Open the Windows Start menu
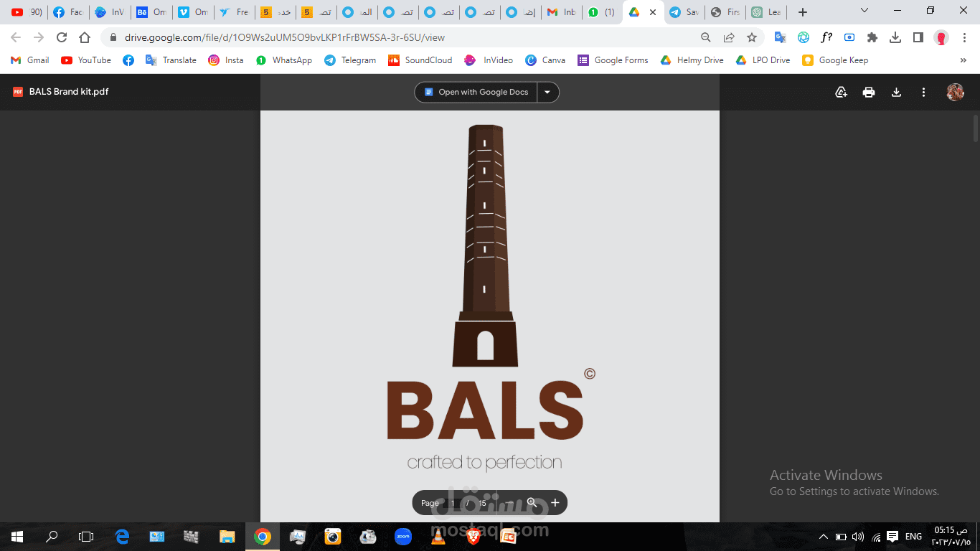 click(17, 536)
